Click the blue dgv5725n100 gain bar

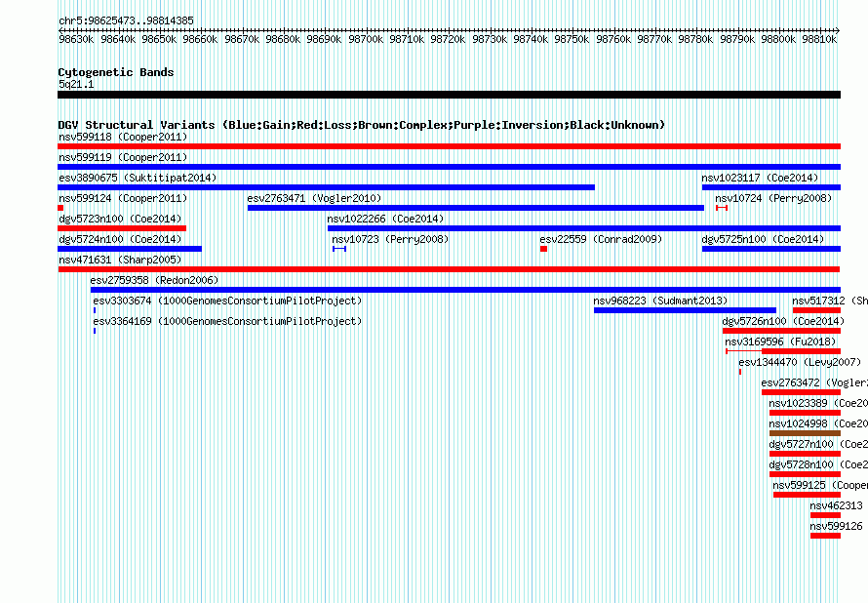771,249
